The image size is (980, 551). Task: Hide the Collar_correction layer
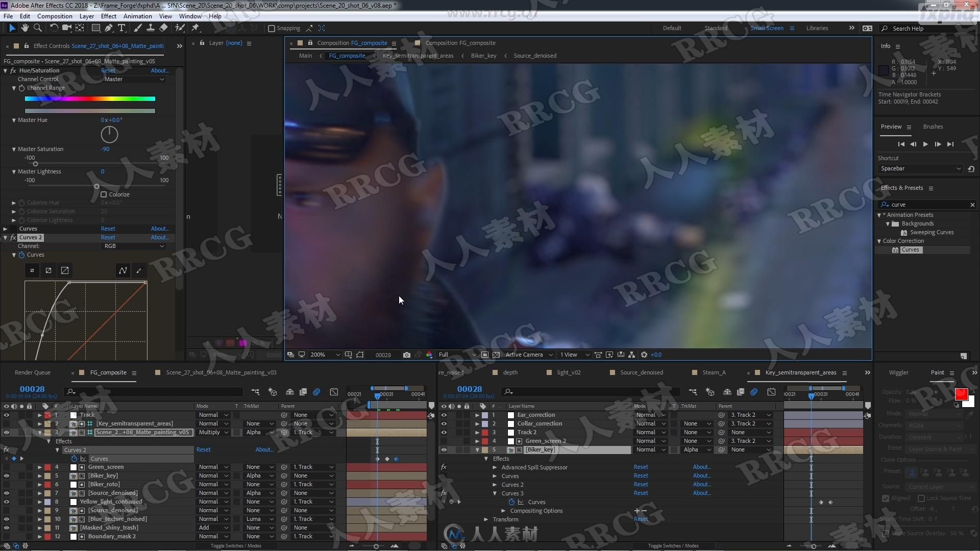coord(444,424)
